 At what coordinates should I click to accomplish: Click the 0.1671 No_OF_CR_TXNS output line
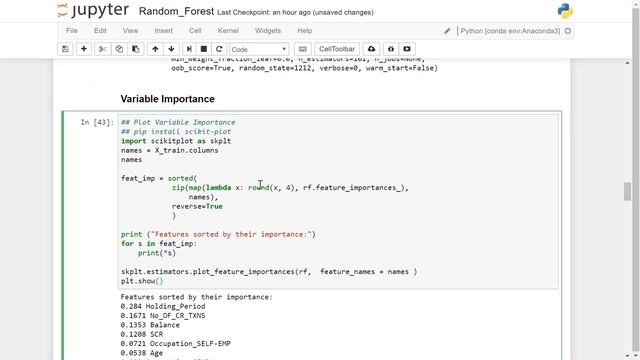(163, 316)
